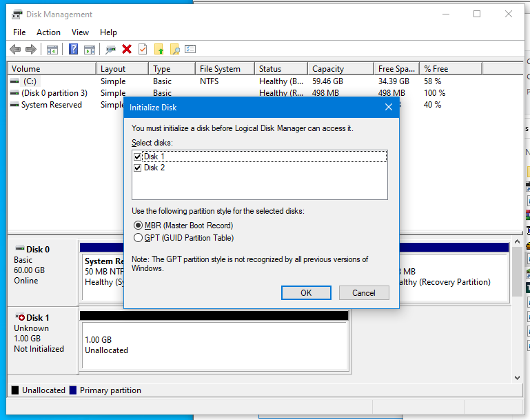530x420 pixels.
Task: Open the Help menu
Action: coord(108,32)
